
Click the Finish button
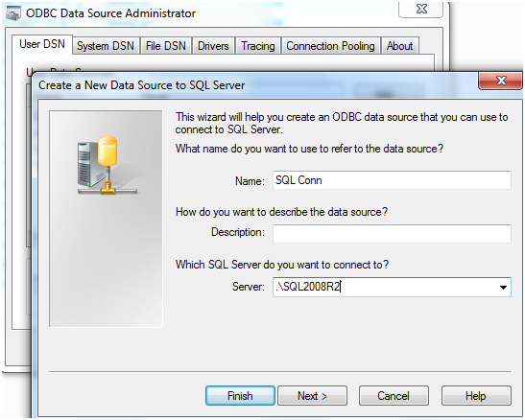click(x=240, y=396)
